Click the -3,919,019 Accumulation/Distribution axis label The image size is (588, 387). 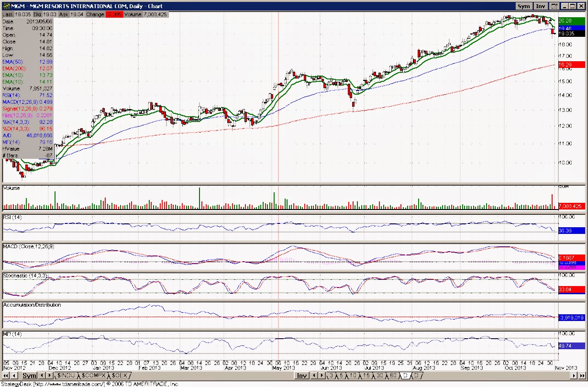[x=572, y=317]
